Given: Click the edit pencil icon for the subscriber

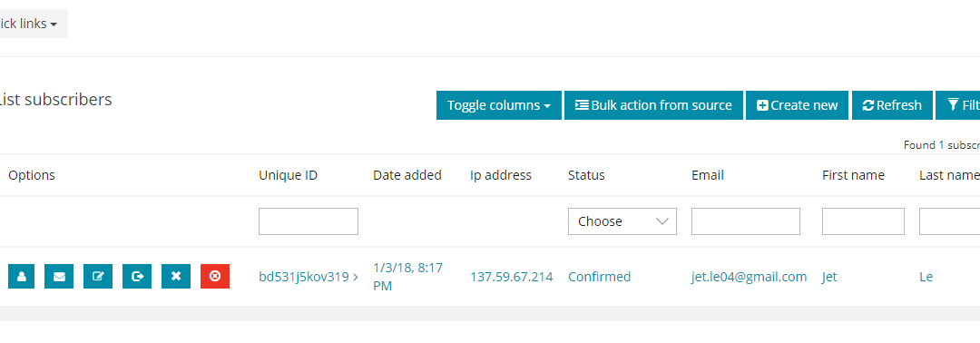Looking at the screenshot, I should (98, 276).
